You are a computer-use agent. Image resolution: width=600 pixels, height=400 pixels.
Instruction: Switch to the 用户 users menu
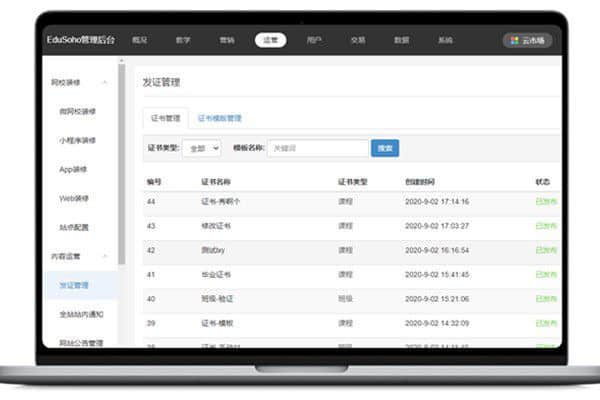click(x=314, y=40)
